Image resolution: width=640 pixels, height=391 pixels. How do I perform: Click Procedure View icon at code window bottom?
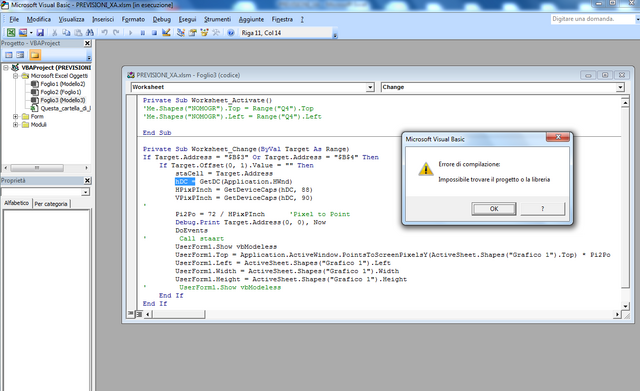click(131, 314)
